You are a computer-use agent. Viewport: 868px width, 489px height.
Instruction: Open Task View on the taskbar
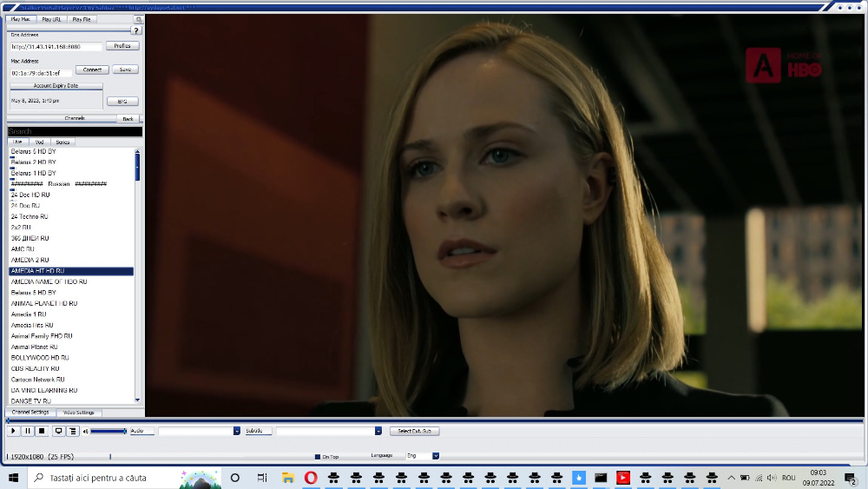pos(262,478)
